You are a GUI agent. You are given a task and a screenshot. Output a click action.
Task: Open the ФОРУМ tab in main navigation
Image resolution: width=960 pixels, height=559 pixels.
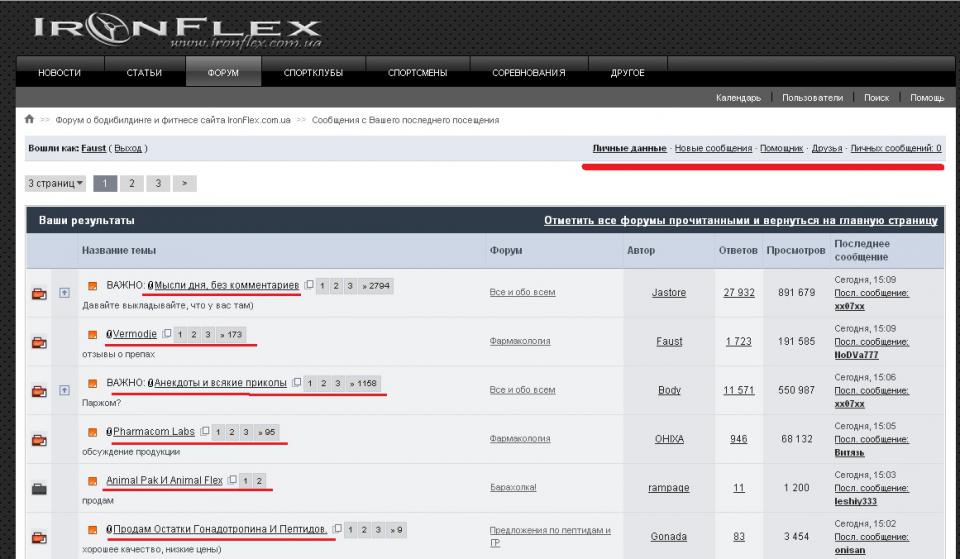(223, 73)
